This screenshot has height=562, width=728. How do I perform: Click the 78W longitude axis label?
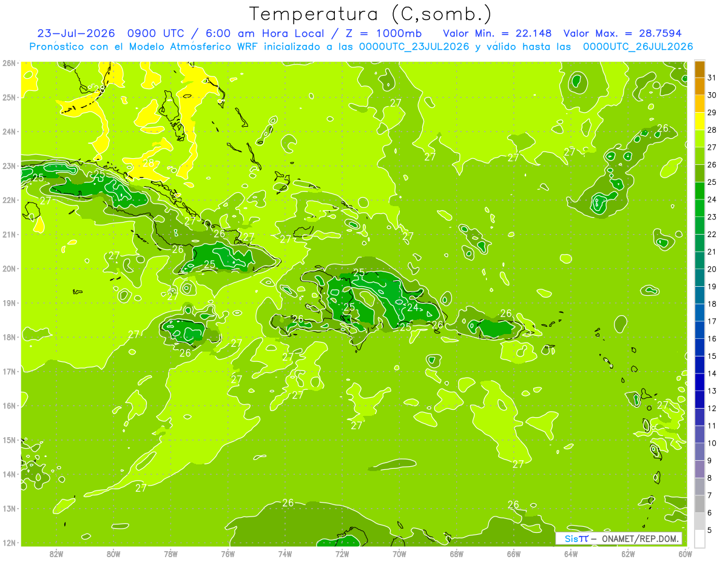click(170, 553)
